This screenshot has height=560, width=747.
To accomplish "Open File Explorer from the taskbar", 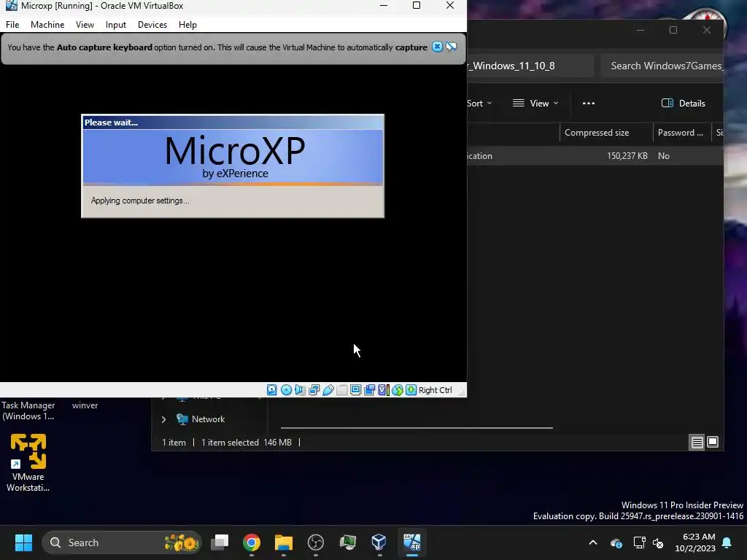I will [x=284, y=542].
